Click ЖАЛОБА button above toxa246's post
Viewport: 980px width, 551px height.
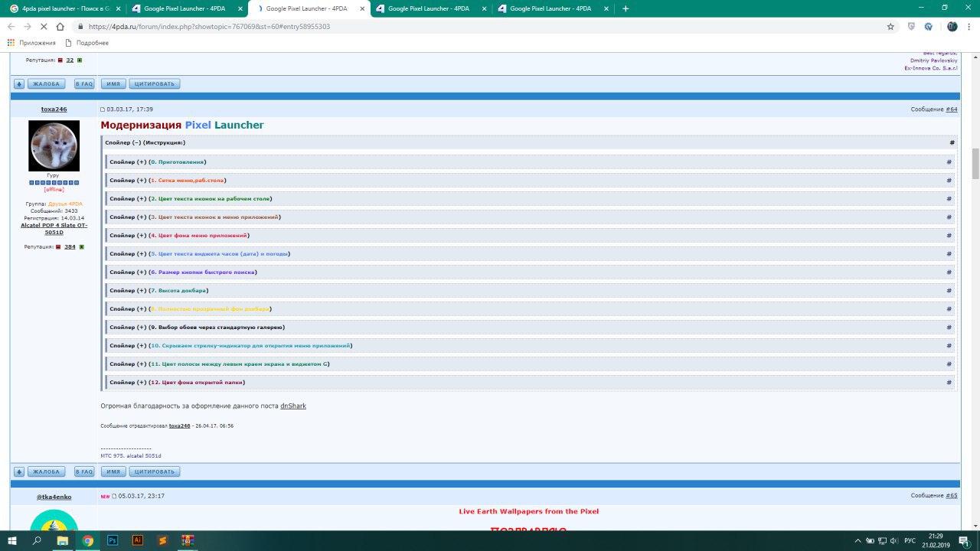click(47, 84)
